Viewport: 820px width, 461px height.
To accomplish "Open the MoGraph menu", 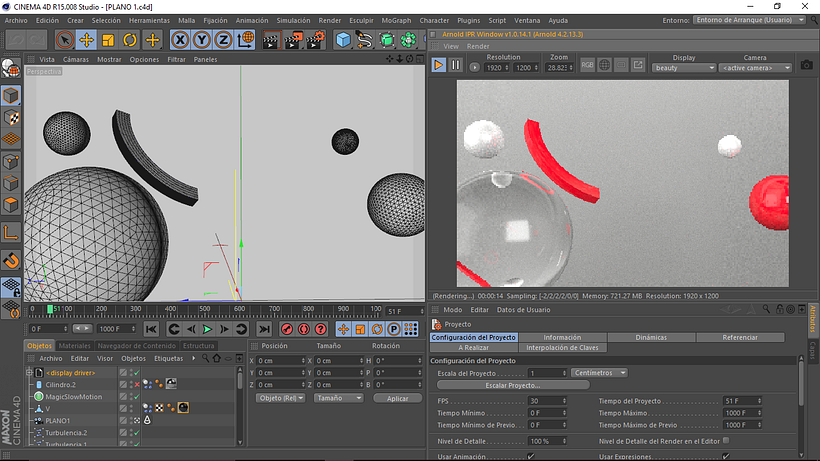I will [x=396, y=20].
